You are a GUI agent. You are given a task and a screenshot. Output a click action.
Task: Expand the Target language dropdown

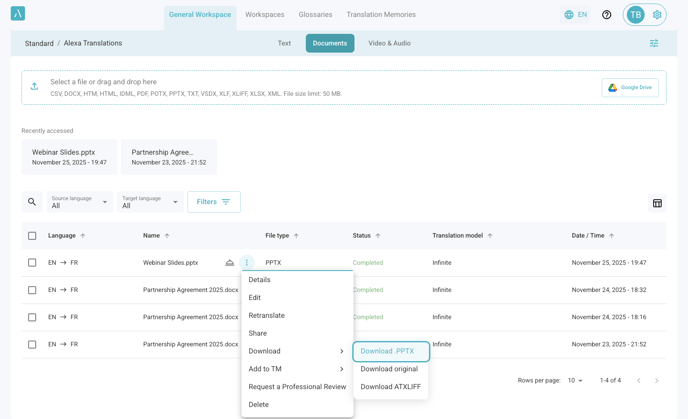(150, 202)
